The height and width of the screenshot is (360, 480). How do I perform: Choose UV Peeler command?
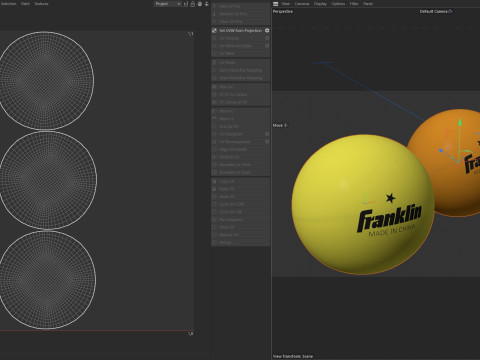241,63
